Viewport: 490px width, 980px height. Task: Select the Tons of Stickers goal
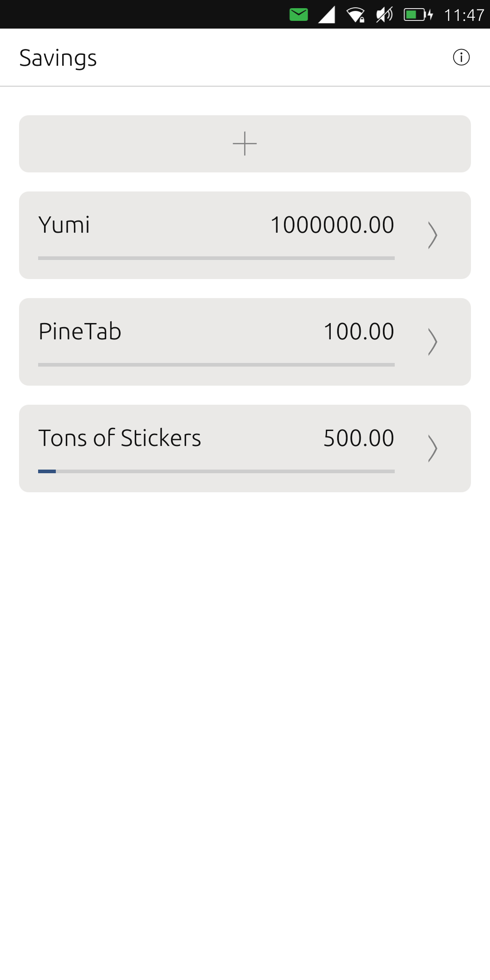pos(120,438)
